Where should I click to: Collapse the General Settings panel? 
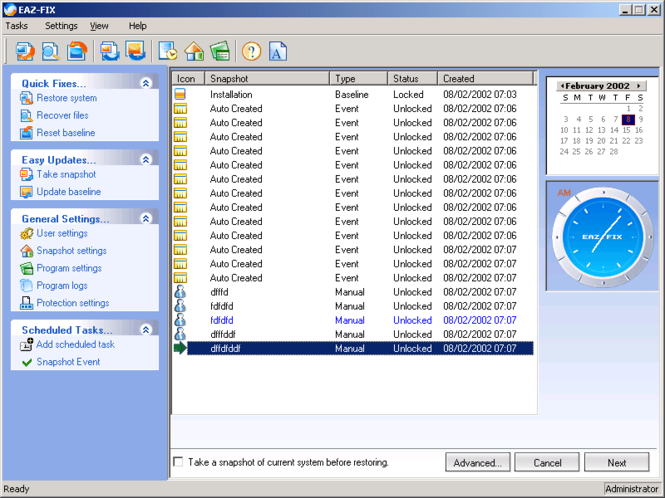146,218
